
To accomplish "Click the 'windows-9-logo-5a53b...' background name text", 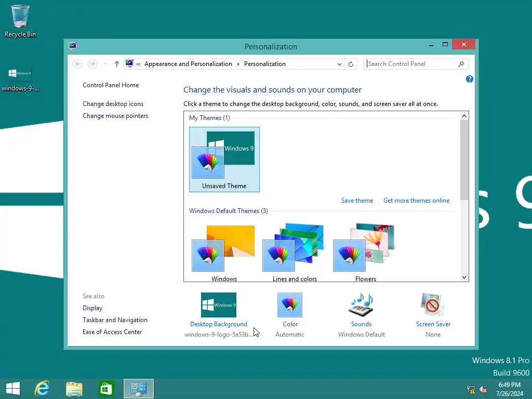I will [x=219, y=335].
